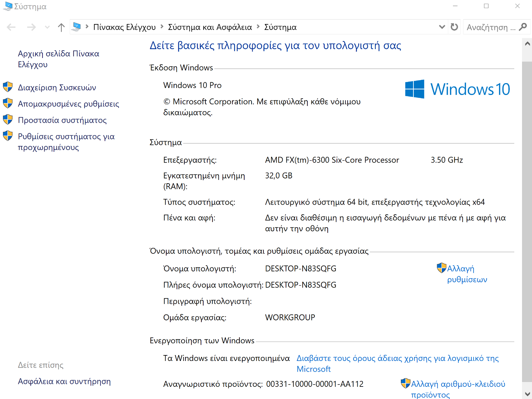Click the Microsoft Corporation copyright text
Screen dimensions: 532x399
(262, 107)
